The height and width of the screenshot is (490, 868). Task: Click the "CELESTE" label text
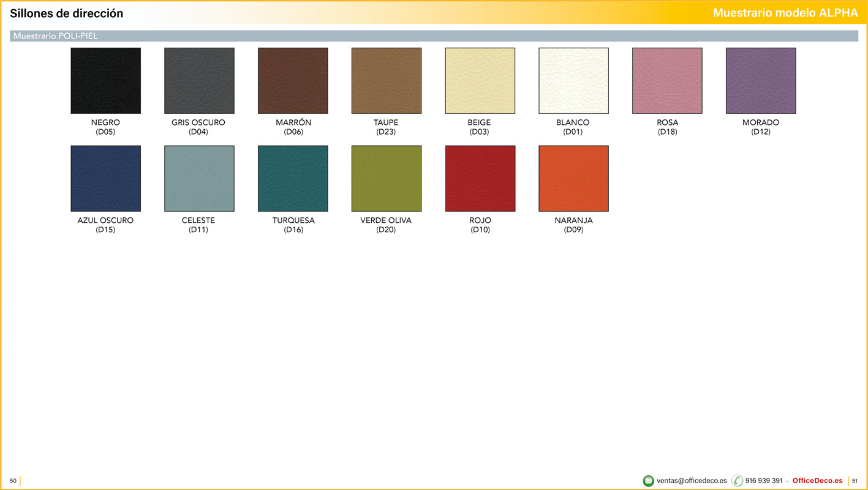[x=198, y=221]
